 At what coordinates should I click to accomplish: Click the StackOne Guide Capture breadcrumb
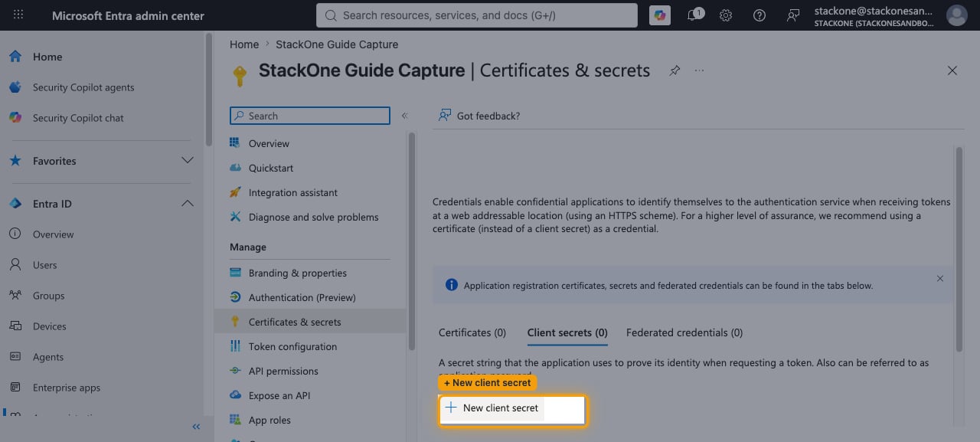tap(337, 44)
